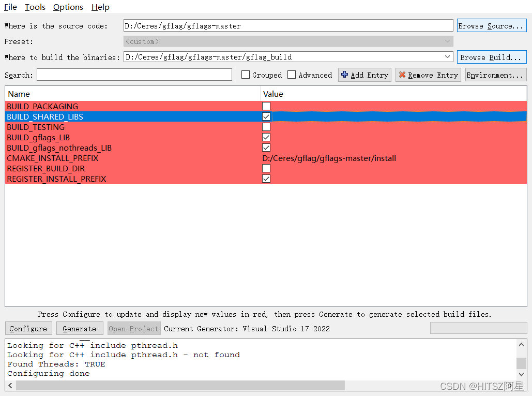Click the output log scroll left arrow
Viewport: 532px width, 396px height.
click(10, 385)
